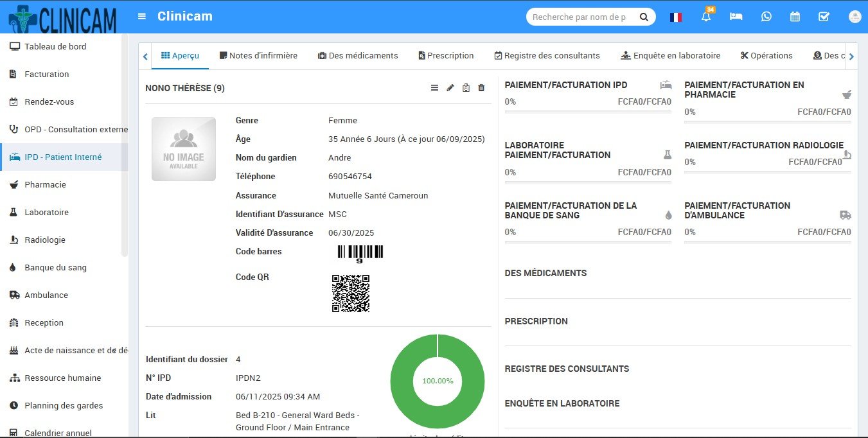Click the pencil edit patient icon
868x438 pixels.
pos(450,88)
